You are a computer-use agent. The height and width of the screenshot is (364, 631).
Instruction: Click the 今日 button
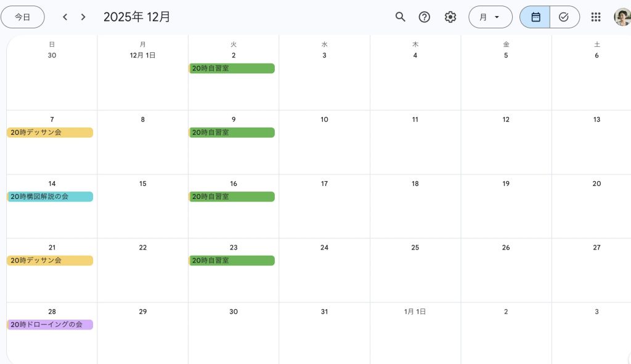23,17
